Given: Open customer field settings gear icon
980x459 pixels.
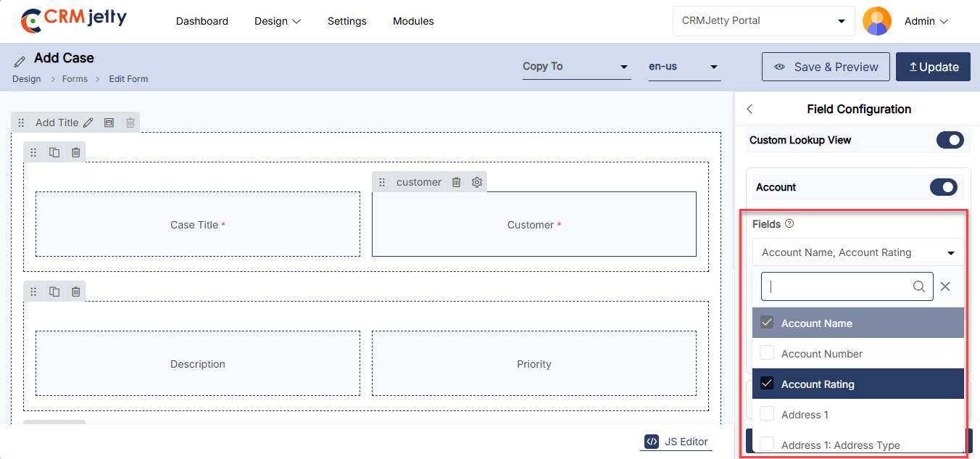Looking at the screenshot, I should pyautogui.click(x=477, y=182).
